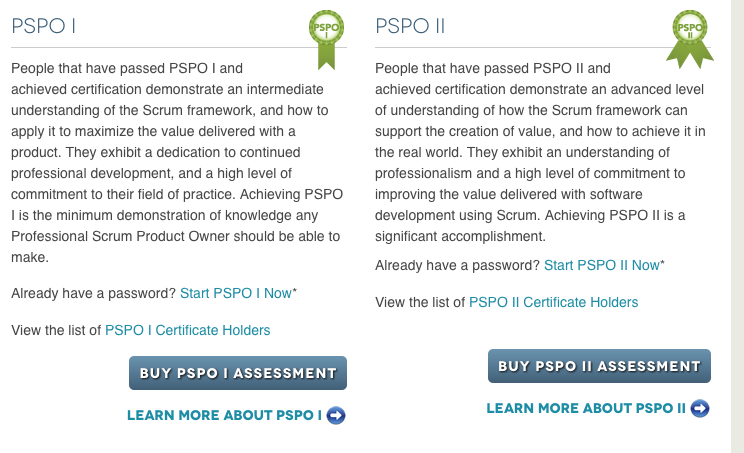The image size is (744, 453).
Task: Click the vertical scrollbar strip on right edge
Action: pyautogui.click(x=737, y=226)
